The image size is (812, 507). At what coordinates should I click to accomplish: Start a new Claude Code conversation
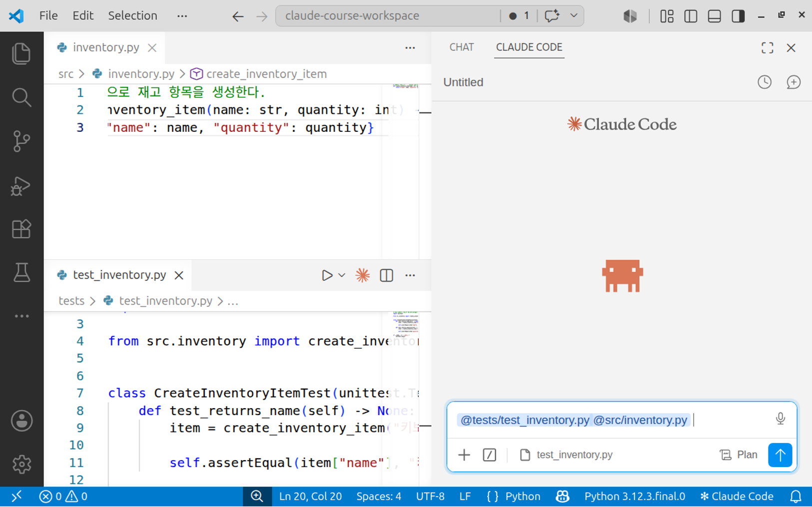coord(794,82)
